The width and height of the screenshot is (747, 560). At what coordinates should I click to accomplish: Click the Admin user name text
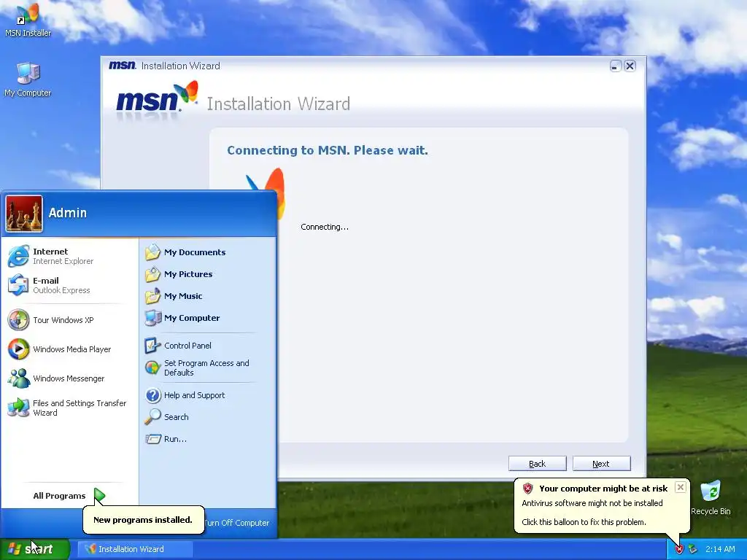[x=68, y=213]
